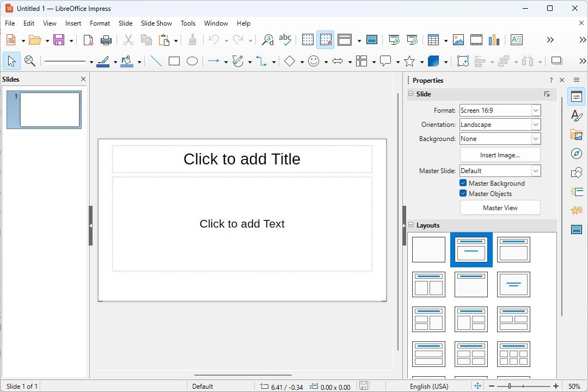This screenshot has height=392, width=588.
Task: Select the Rectangle drawing tool
Action: tap(174, 61)
